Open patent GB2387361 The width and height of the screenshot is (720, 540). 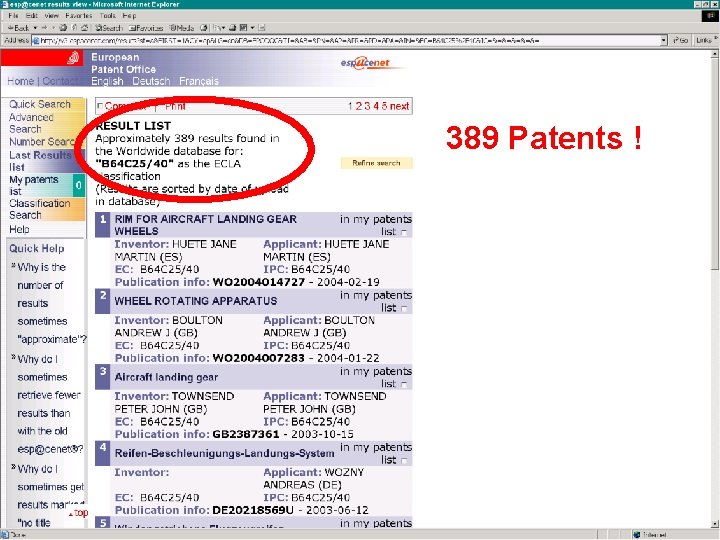point(246,434)
